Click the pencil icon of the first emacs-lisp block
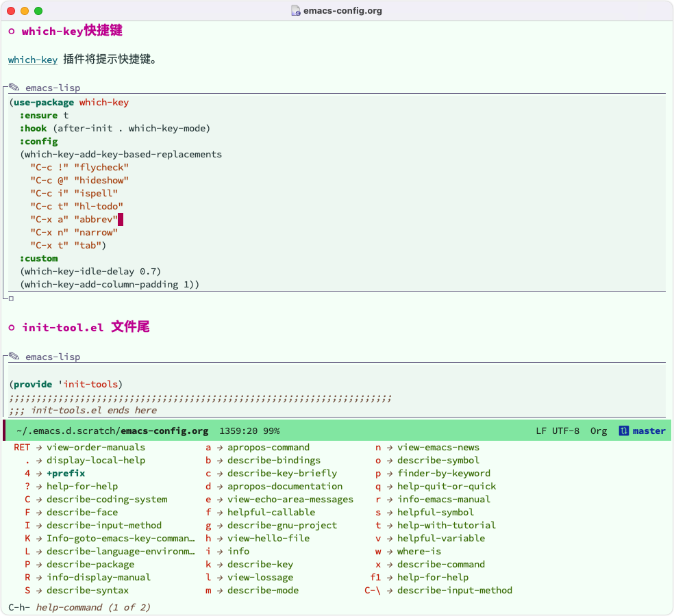The width and height of the screenshot is (674, 616). 14,87
